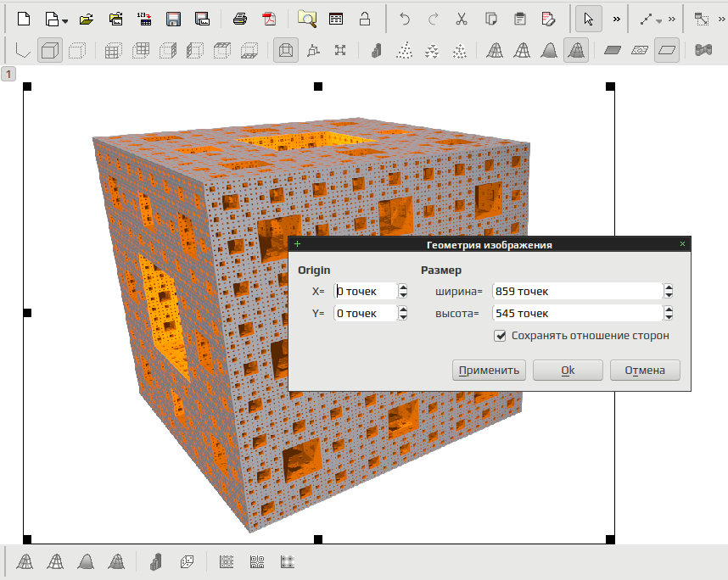The image size is (728, 580).
Task: Save the project with the floppy icon
Action: point(173,19)
